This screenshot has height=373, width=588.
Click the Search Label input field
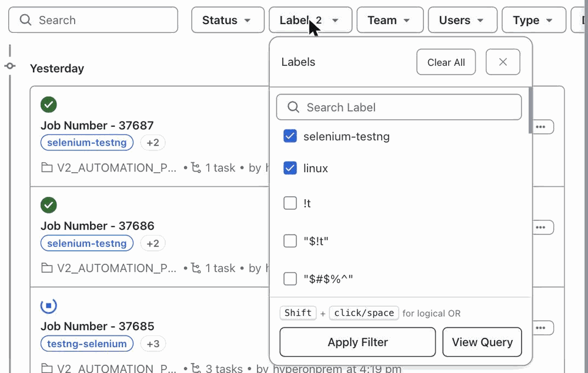[399, 107]
